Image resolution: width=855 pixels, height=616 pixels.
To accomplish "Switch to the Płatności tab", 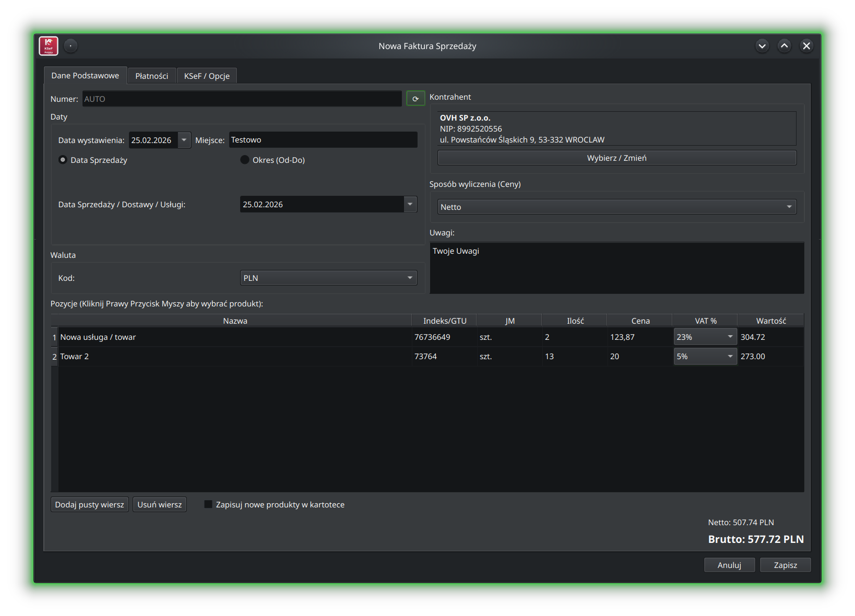I will (152, 76).
